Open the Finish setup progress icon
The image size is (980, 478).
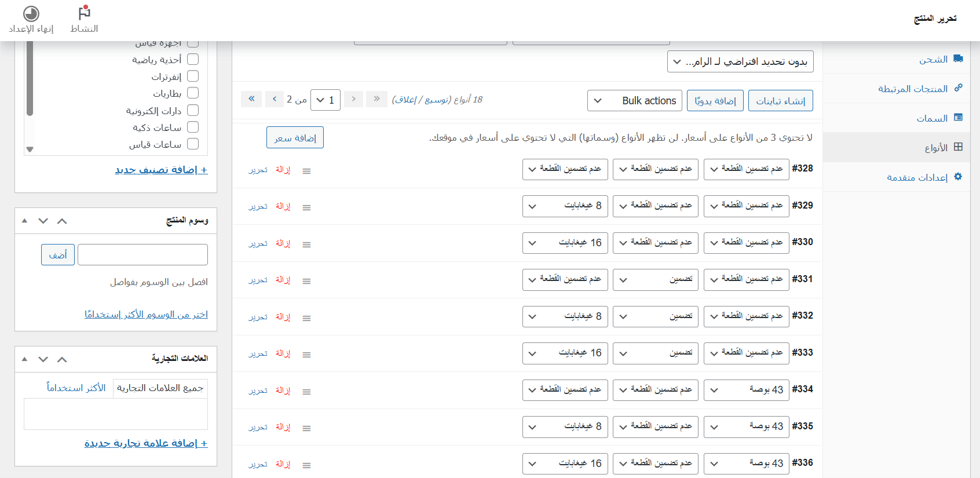31,13
